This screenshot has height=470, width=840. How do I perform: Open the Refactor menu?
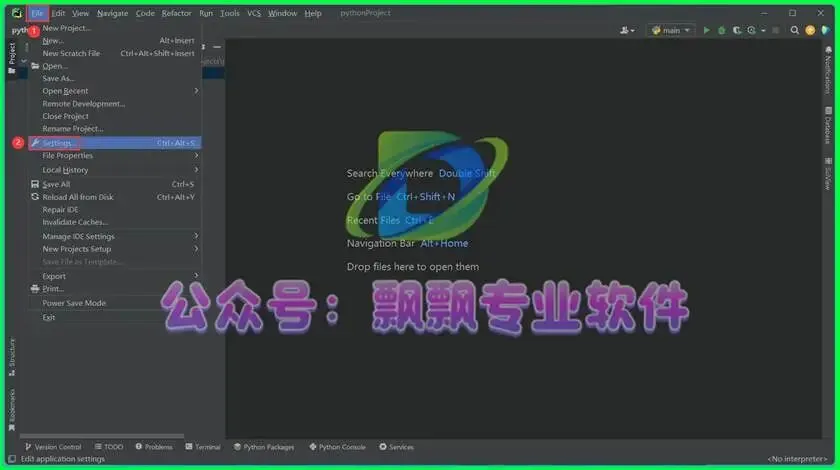point(176,13)
